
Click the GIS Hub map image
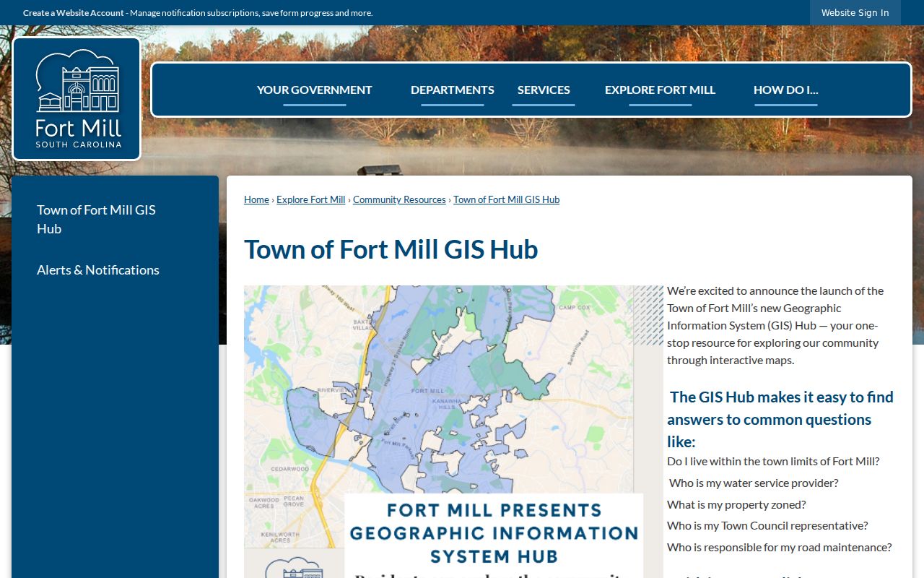click(453, 431)
